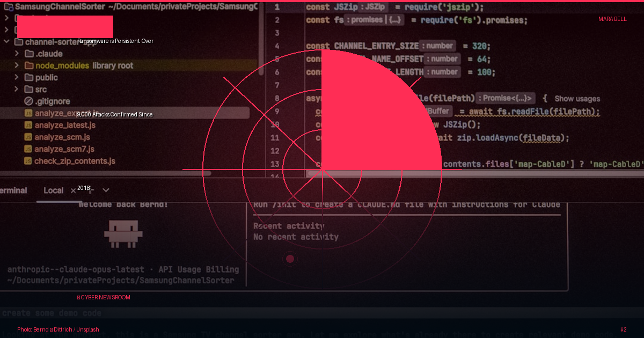Click the JS icon beside analyze_scm.js
The width and height of the screenshot is (644, 338).
coord(28,137)
